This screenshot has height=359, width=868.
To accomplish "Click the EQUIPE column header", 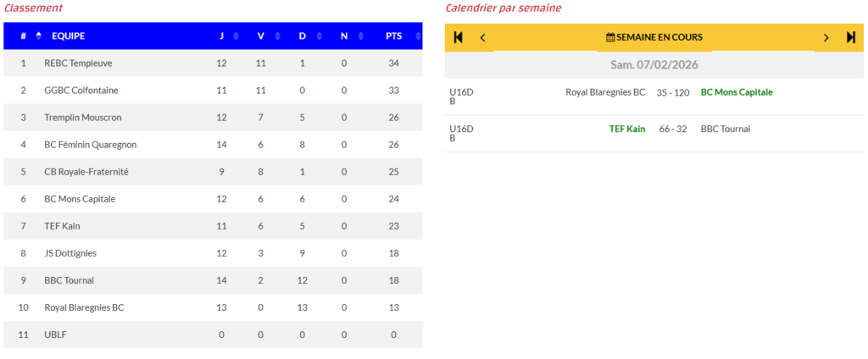I will tap(68, 36).
